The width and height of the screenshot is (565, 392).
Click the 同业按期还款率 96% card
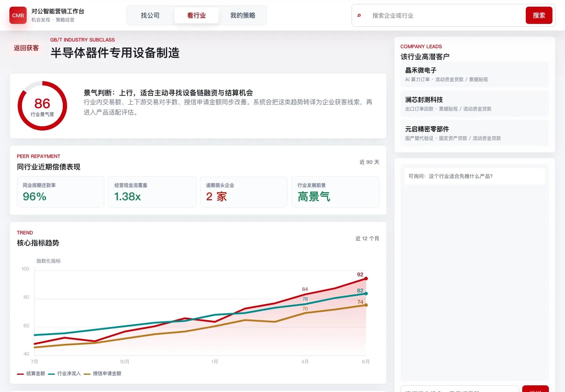(60, 192)
